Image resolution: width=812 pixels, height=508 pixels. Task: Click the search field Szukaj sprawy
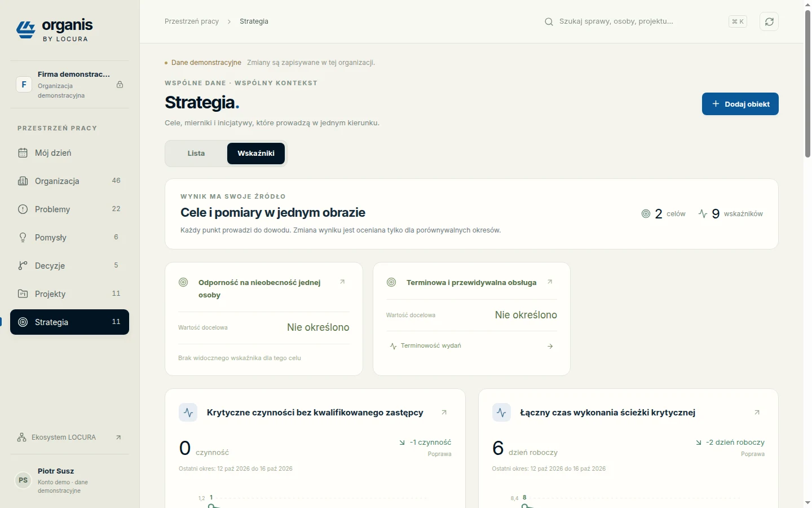point(646,21)
